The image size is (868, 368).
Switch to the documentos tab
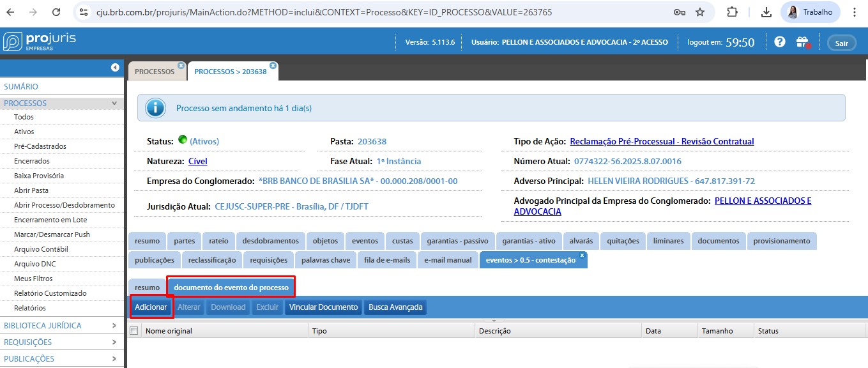point(718,241)
